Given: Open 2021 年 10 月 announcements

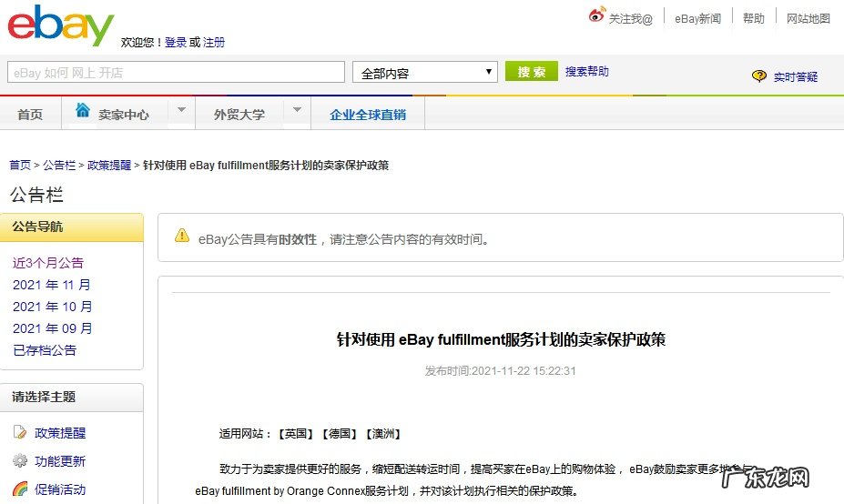Looking at the screenshot, I should [x=52, y=307].
